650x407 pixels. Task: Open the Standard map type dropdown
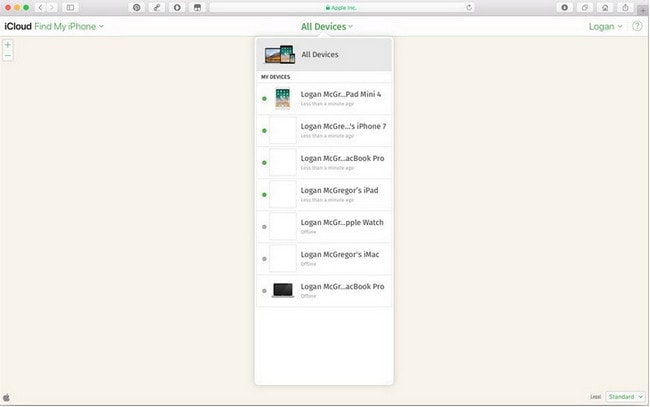[x=626, y=397]
